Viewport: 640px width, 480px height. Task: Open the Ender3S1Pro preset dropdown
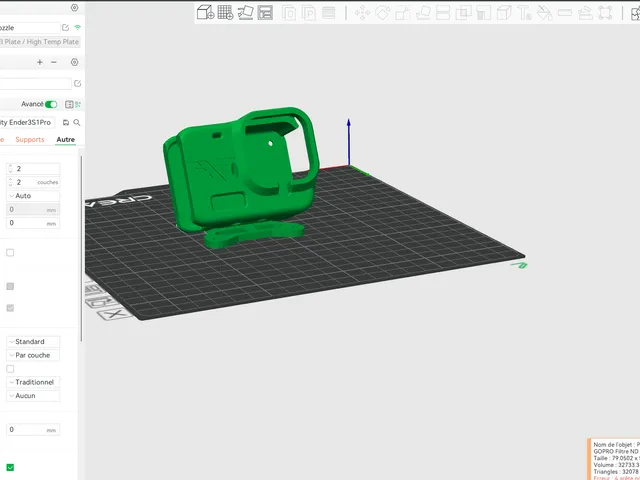point(27,122)
